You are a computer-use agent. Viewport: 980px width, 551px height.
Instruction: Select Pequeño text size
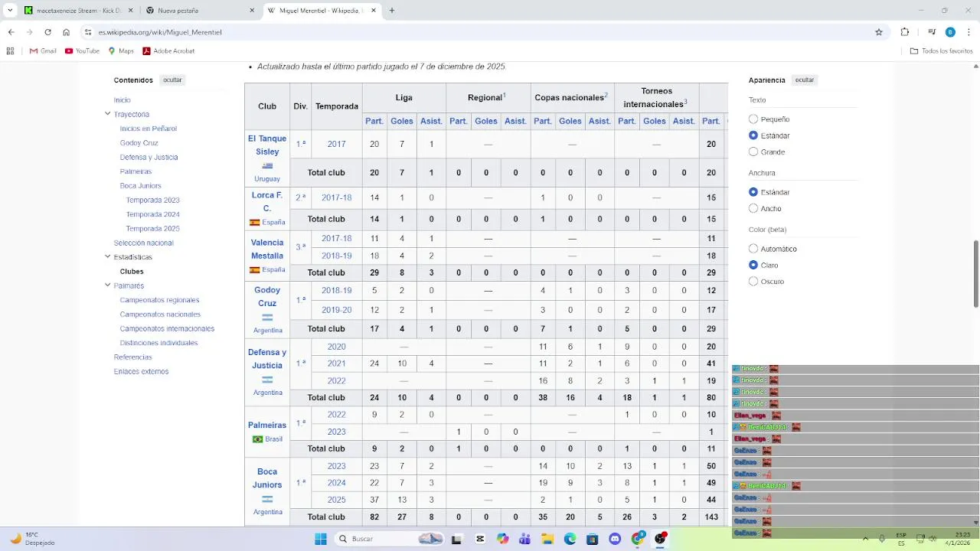(753, 119)
